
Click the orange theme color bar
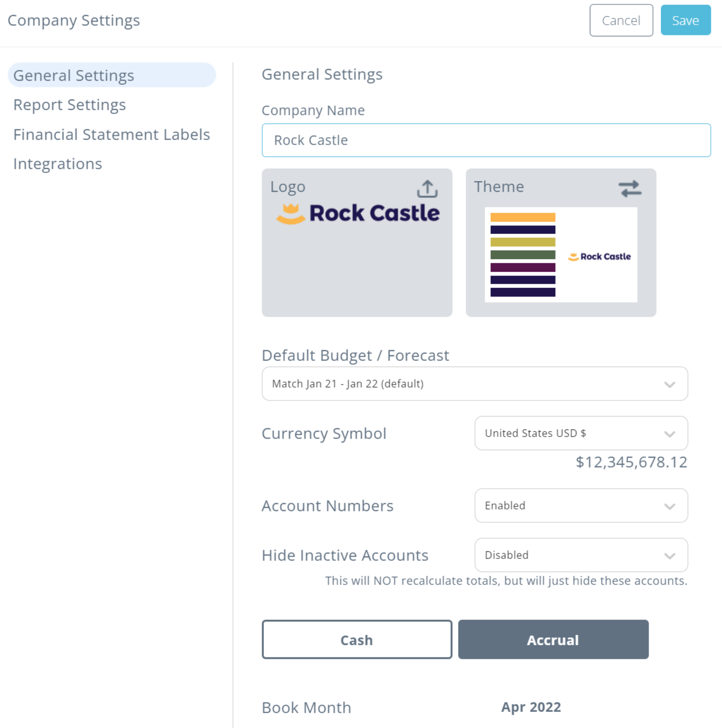523,217
